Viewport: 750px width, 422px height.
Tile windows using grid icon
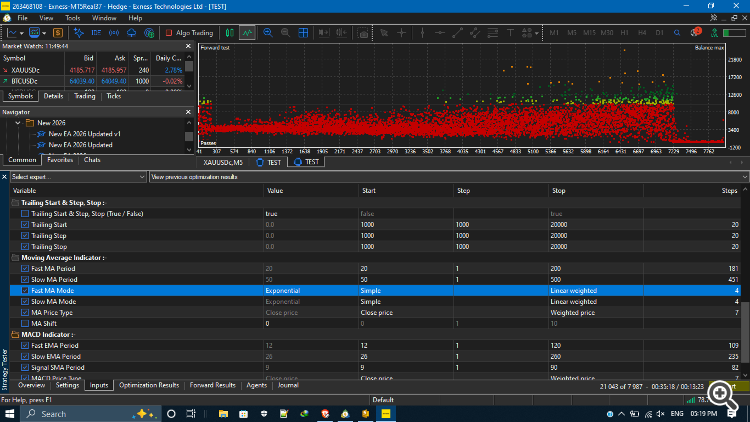tap(303, 33)
